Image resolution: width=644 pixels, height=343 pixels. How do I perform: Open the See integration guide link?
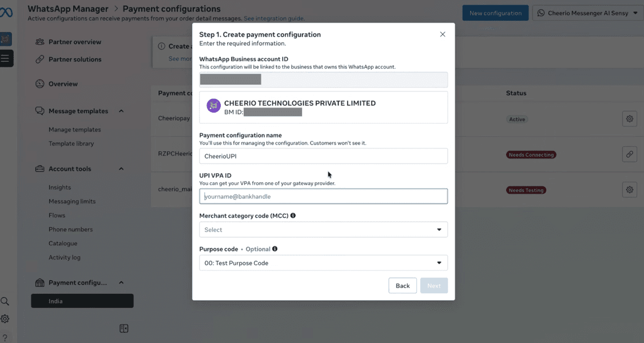(273, 18)
